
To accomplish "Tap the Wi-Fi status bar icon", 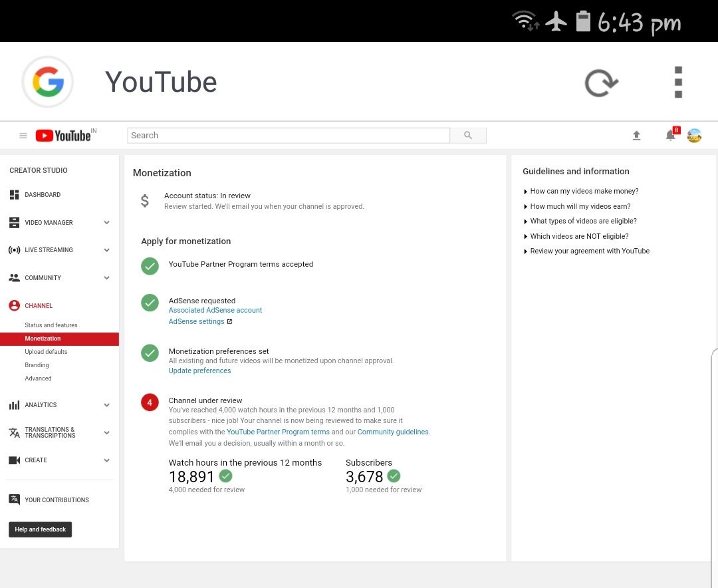I will [525, 21].
